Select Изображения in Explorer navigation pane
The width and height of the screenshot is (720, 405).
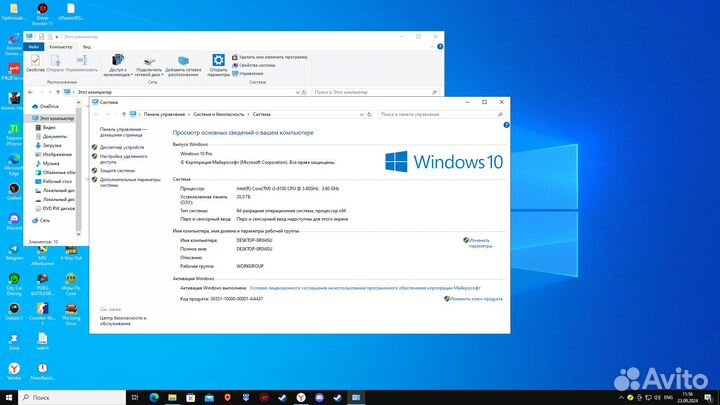(x=54, y=155)
